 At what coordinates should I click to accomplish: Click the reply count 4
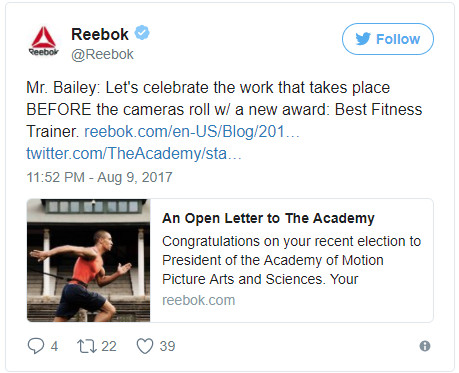(54, 346)
